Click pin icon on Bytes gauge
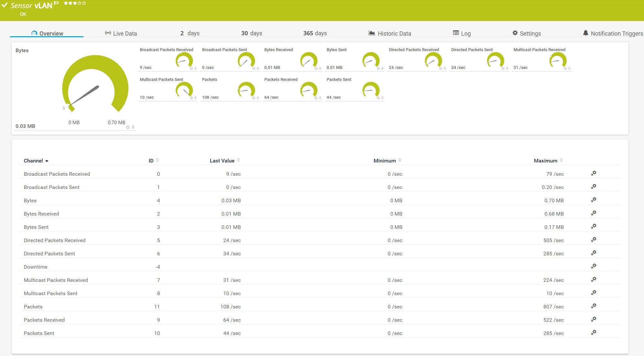The width and height of the screenshot is (644, 356). click(133, 127)
